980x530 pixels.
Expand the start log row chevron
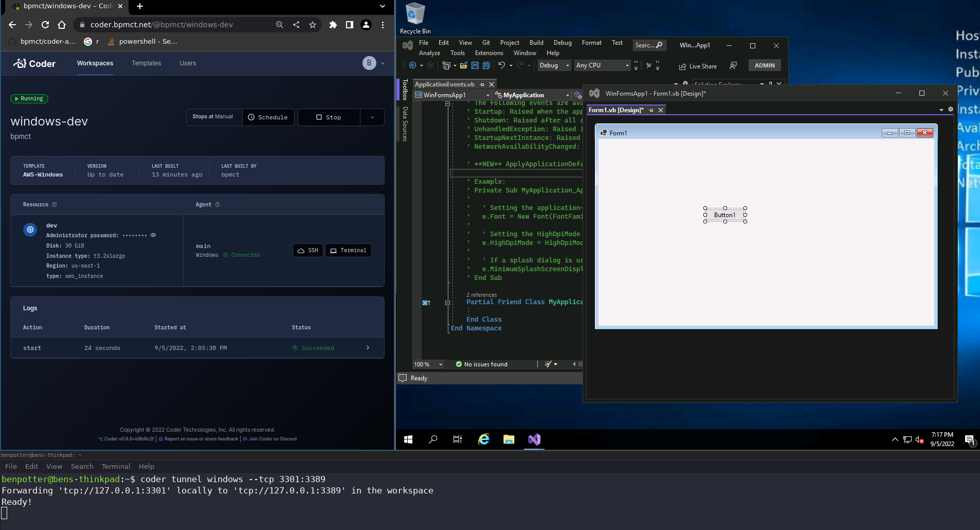pyautogui.click(x=368, y=348)
